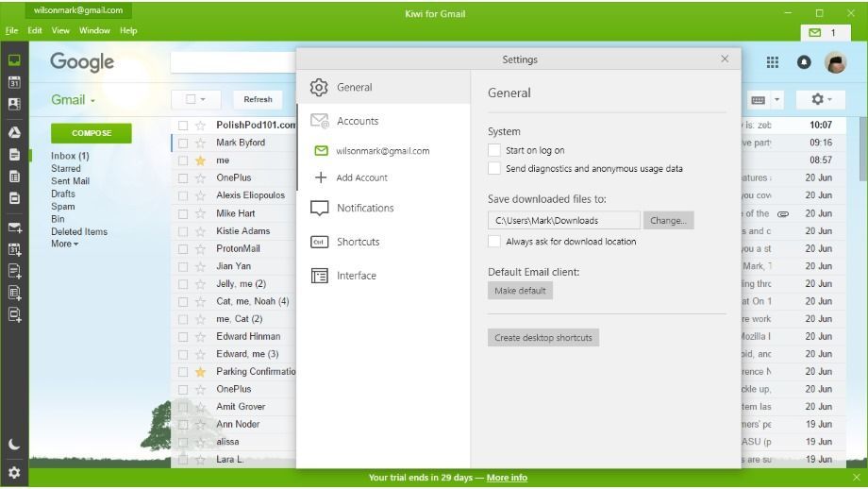
Task: Enable Start on log on
Action: tap(494, 150)
